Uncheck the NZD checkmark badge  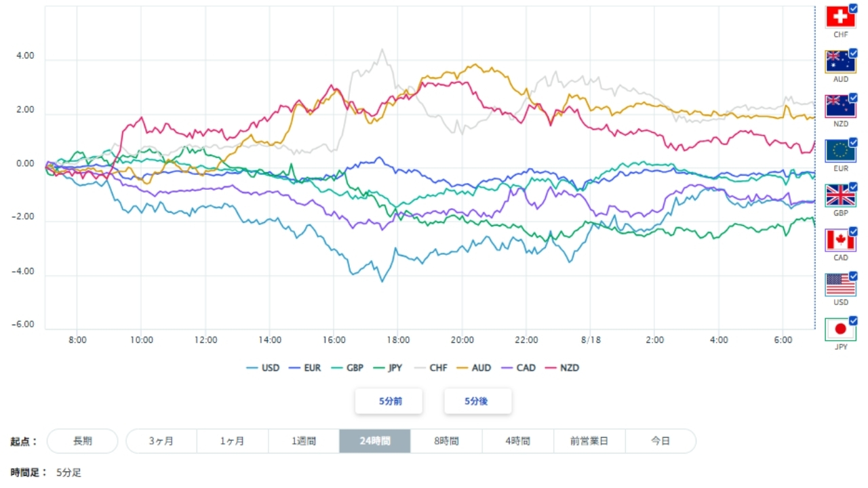pos(853,98)
